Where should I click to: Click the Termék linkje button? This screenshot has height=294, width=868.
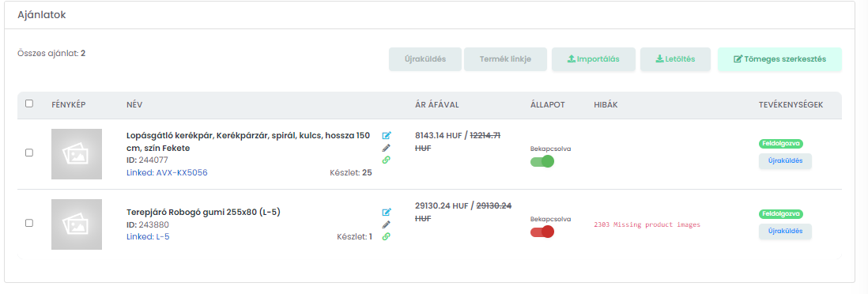(505, 59)
